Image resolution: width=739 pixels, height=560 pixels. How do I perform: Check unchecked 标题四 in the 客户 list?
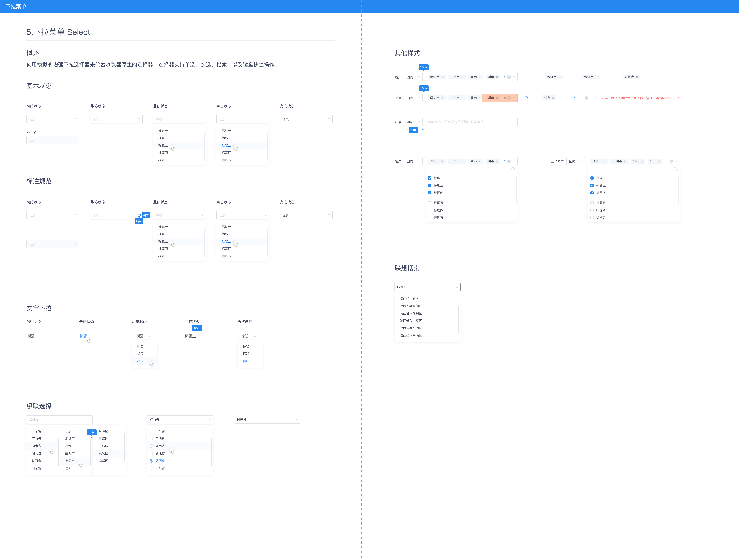[x=430, y=210]
